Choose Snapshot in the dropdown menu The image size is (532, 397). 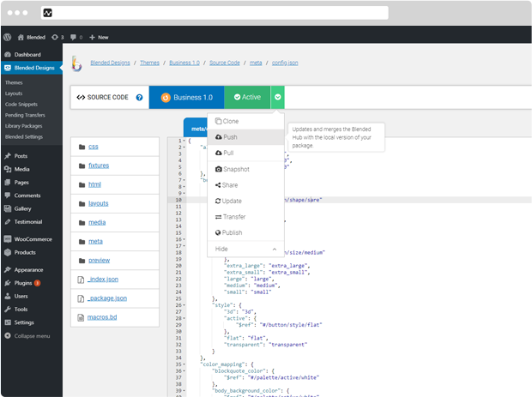point(236,169)
